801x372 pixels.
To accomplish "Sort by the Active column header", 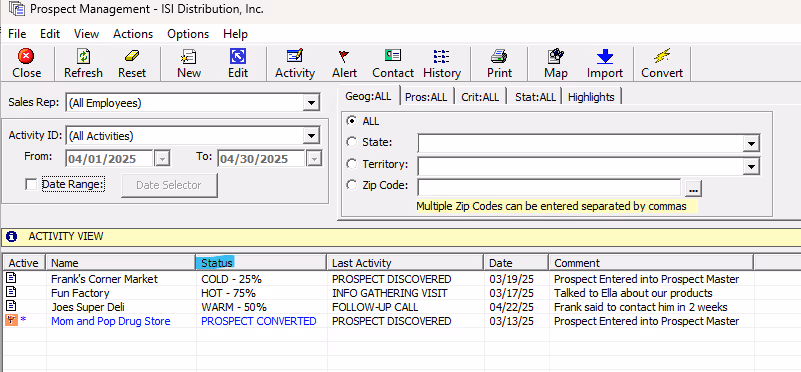I will click(23, 263).
